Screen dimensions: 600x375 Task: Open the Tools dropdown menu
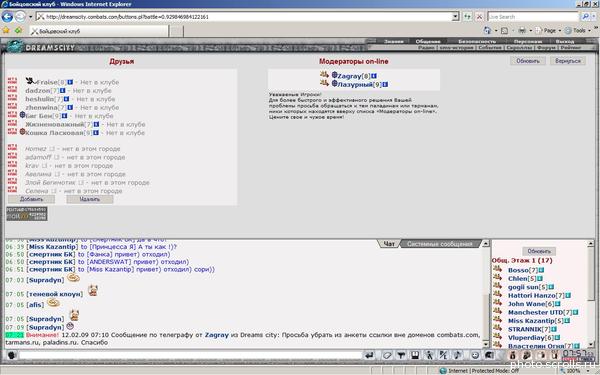pos(578,30)
